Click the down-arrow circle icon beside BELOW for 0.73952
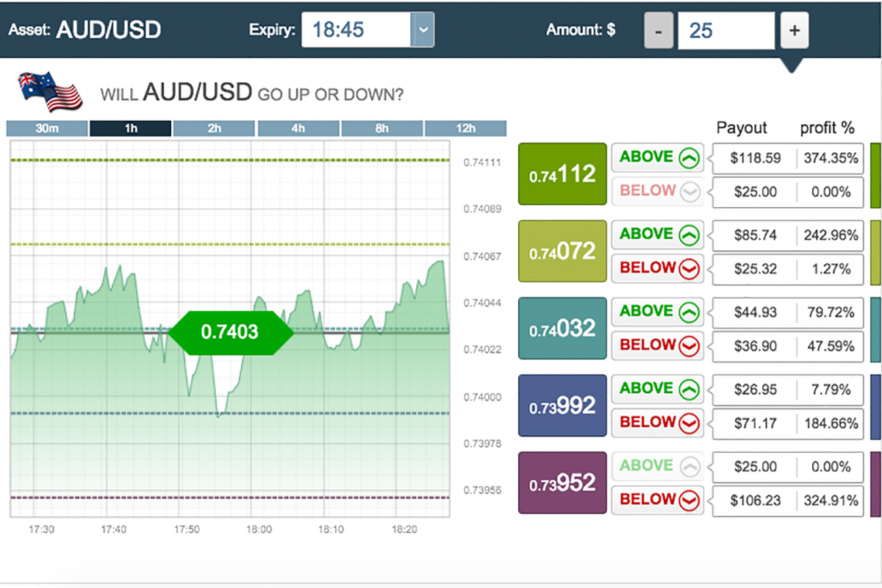This screenshot has width=882, height=588. (x=689, y=500)
